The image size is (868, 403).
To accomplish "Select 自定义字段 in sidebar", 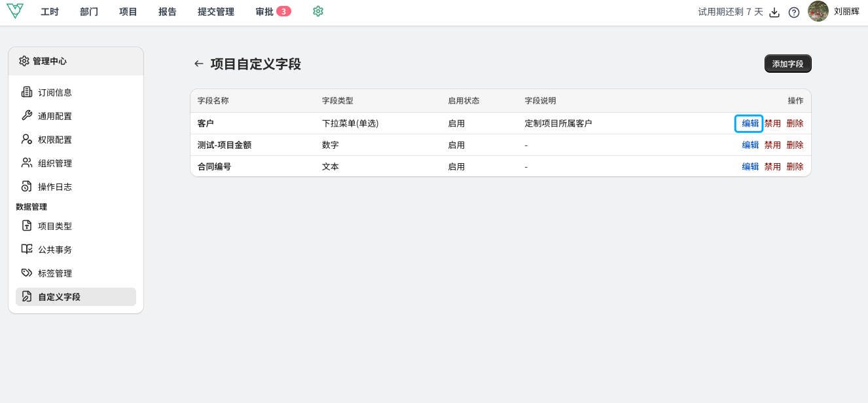I will point(76,297).
